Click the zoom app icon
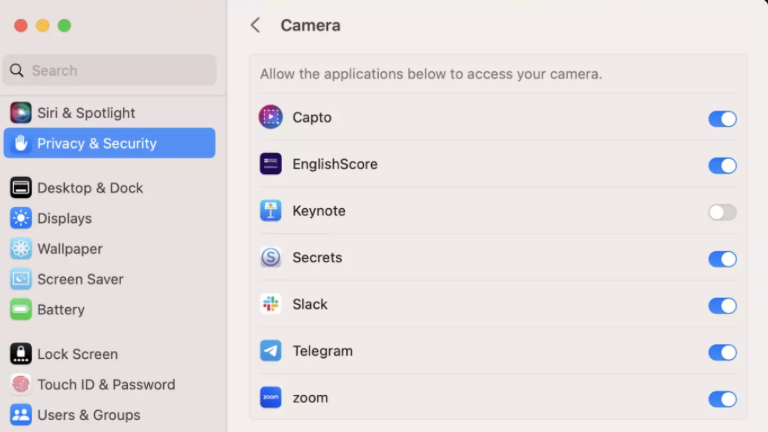This screenshot has width=768, height=432. pos(270,397)
